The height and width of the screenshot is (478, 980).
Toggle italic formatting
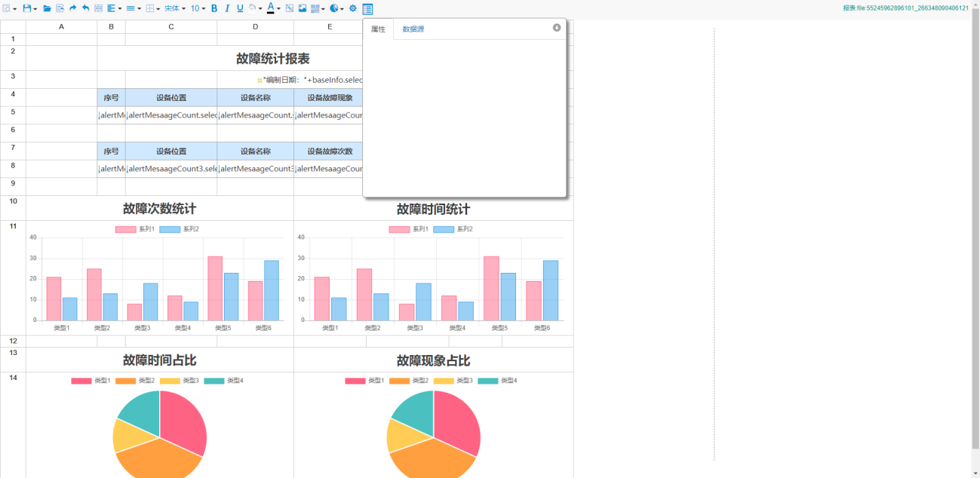pyautogui.click(x=227, y=8)
